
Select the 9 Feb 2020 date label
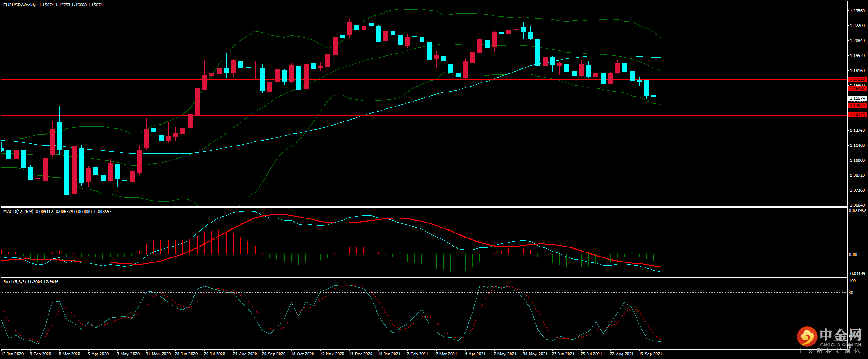point(41,354)
